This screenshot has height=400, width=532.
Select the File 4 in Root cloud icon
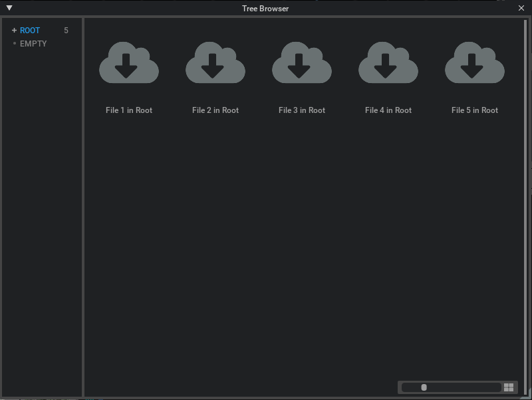point(388,62)
